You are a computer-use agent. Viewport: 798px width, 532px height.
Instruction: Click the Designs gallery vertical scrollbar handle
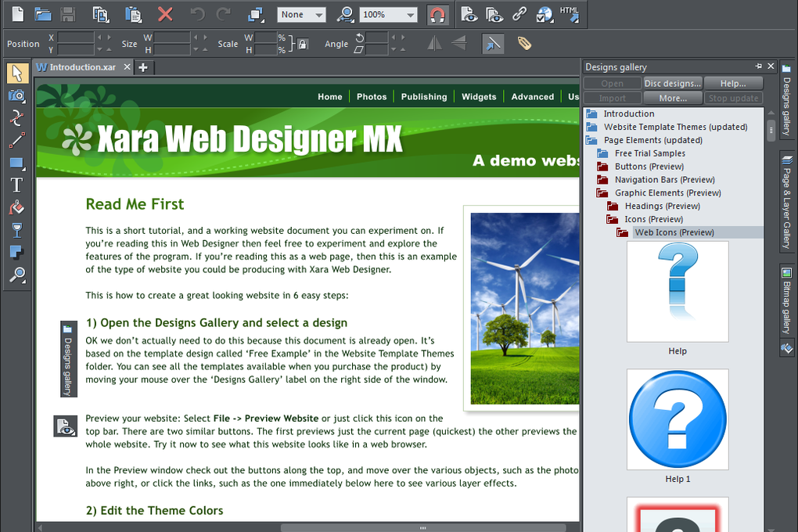click(x=771, y=130)
